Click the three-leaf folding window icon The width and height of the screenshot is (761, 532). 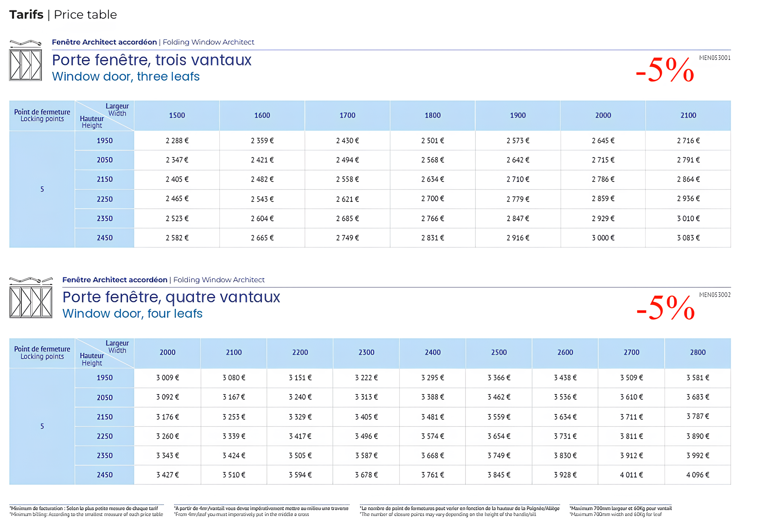coord(25,61)
